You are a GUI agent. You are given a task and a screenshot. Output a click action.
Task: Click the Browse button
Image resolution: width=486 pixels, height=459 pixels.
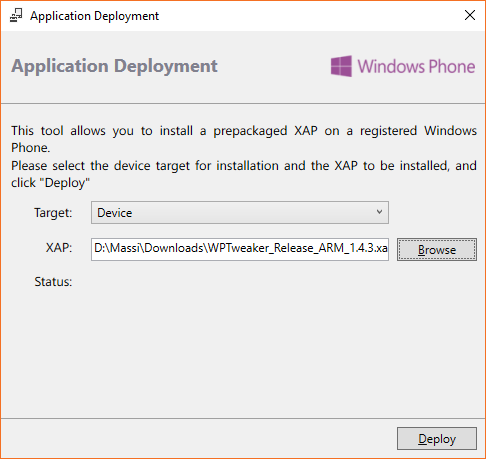(437, 249)
